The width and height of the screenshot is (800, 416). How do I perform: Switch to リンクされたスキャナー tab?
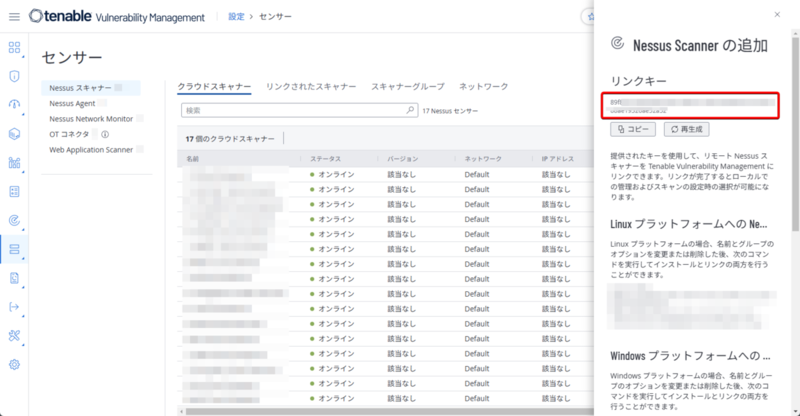tap(311, 87)
